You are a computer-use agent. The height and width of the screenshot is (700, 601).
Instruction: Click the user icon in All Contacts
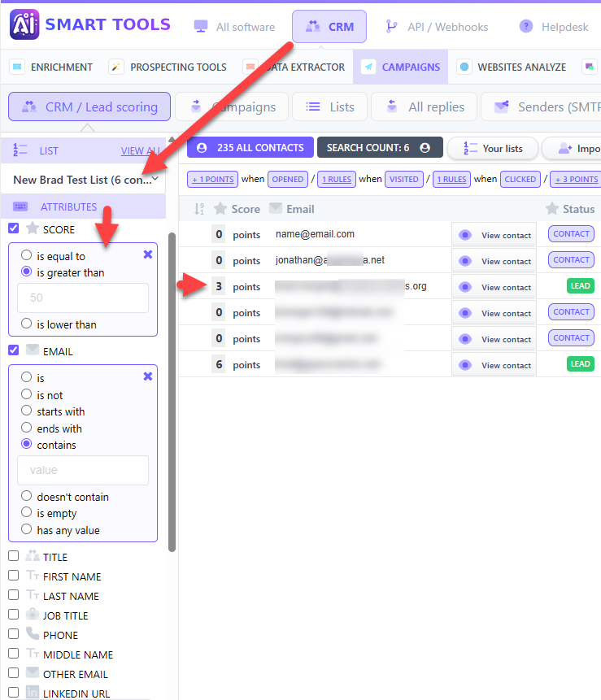(x=202, y=148)
